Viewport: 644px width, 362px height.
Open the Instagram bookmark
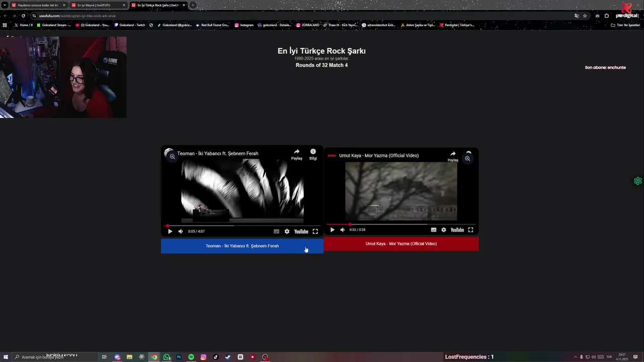(x=244, y=25)
